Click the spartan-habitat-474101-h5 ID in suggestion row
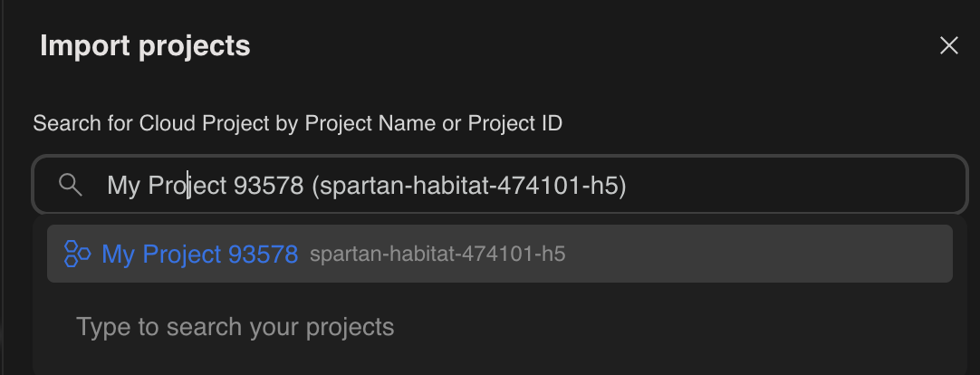The width and height of the screenshot is (980, 375). 437,255
